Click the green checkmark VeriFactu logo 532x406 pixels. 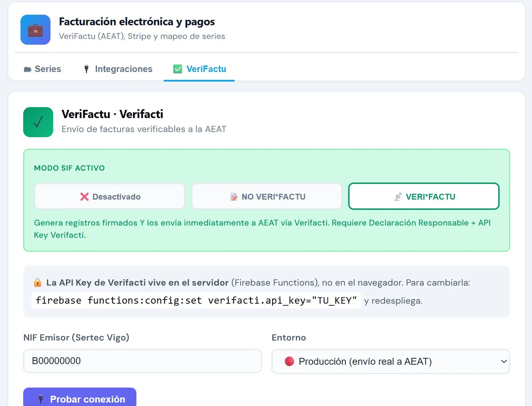pos(38,122)
